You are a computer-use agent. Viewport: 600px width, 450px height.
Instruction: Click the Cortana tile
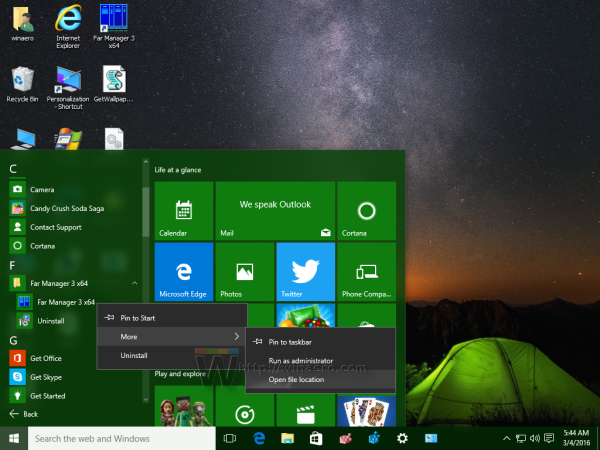click(x=367, y=211)
